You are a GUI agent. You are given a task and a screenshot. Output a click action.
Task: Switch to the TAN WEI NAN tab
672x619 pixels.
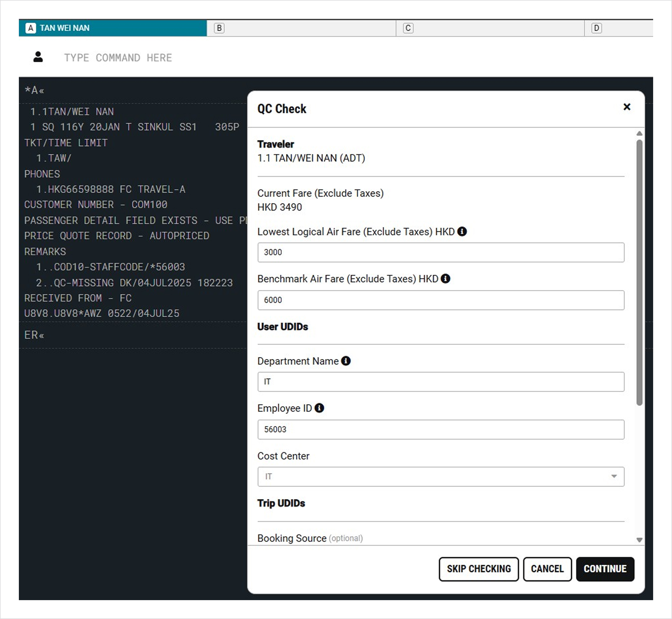click(113, 28)
